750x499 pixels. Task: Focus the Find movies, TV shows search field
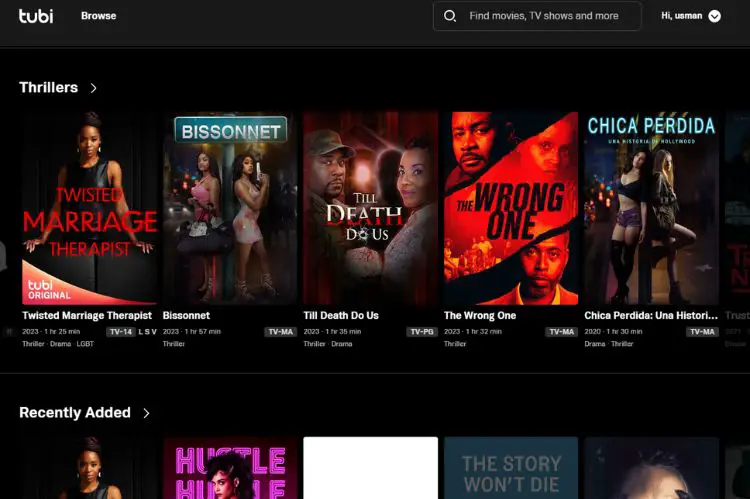click(x=537, y=16)
